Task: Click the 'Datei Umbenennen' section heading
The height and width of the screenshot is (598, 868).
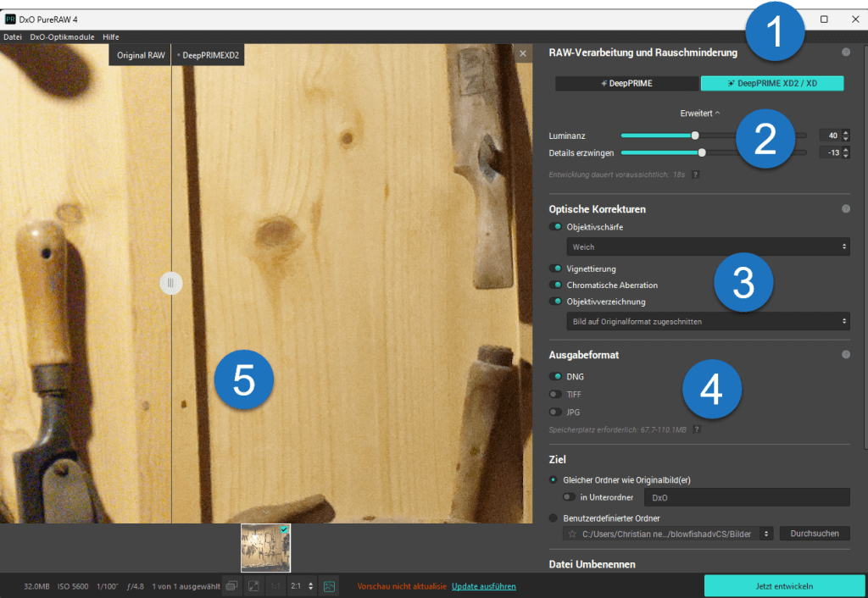Action: [x=592, y=564]
